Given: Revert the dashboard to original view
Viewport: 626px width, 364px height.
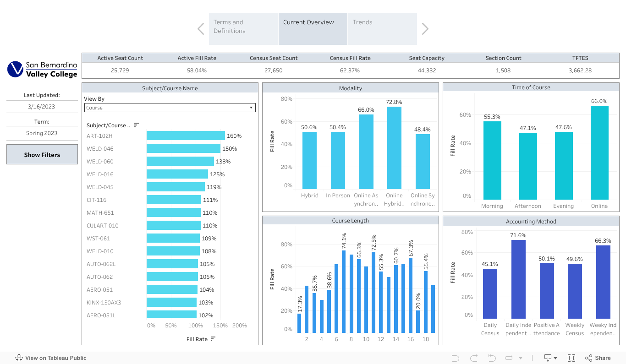Looking at the screenshot, I should click(492, 358).
